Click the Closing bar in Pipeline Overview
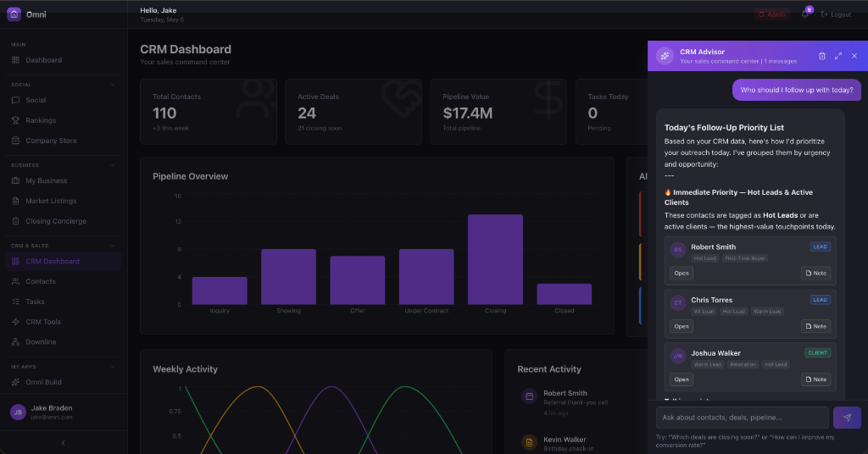The width and height of the screenshot is (868, 454). coord(495,259)
